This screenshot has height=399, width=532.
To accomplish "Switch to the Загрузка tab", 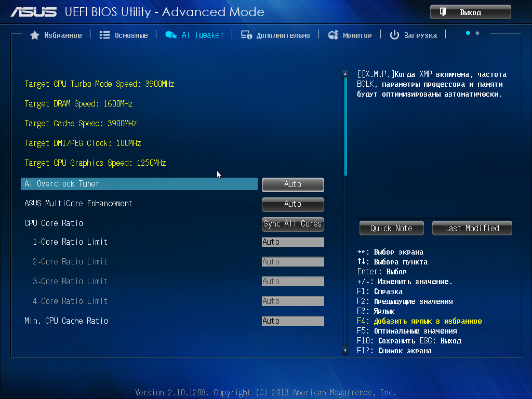I will [413, 35].
